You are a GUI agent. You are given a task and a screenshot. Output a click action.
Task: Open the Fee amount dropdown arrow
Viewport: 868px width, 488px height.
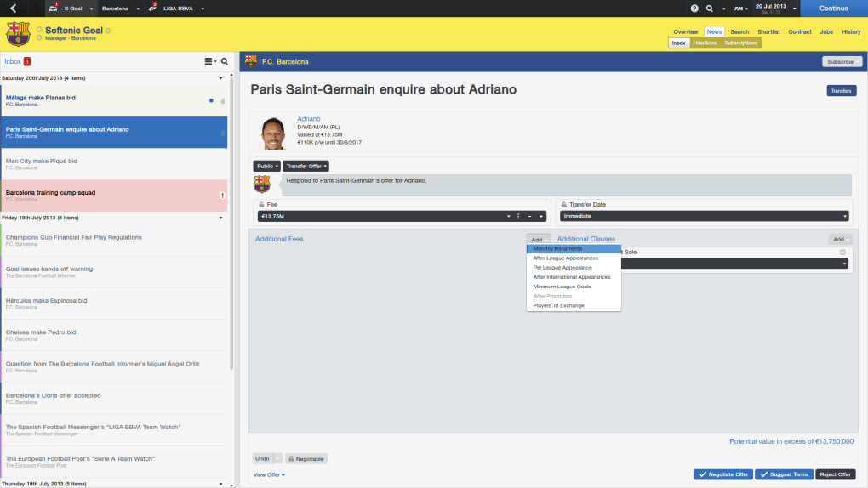(508, 216)
